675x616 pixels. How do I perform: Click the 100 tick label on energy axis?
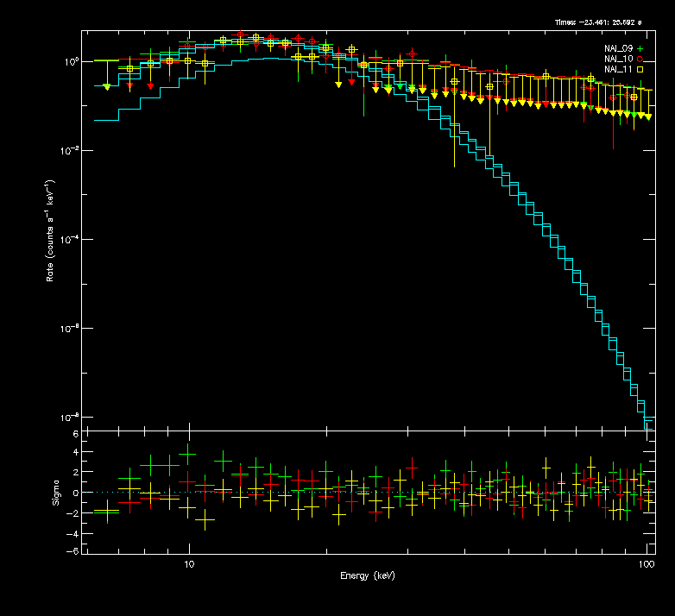645,563
